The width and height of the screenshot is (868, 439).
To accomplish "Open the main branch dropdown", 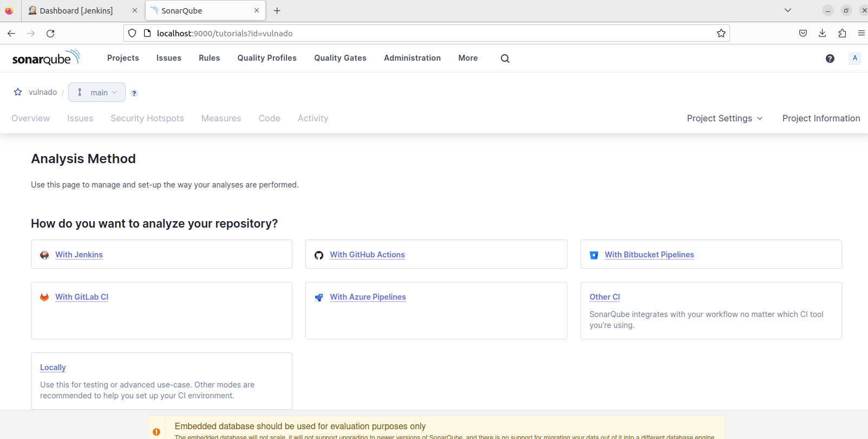I will point(97,92).
